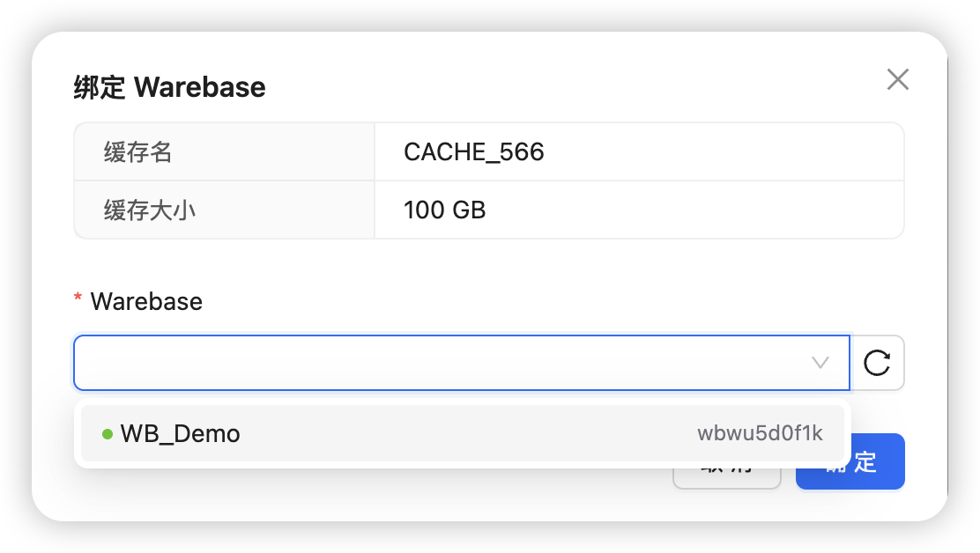Click the word Warebase in the title
Viewport: 980px width, 553px height.
tap(200, 87)
